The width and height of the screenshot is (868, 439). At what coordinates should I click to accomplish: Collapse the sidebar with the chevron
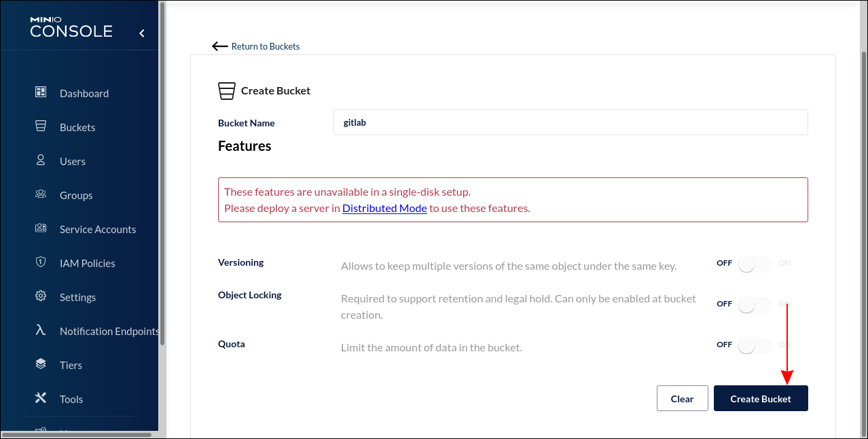click(x=141, y=32)
